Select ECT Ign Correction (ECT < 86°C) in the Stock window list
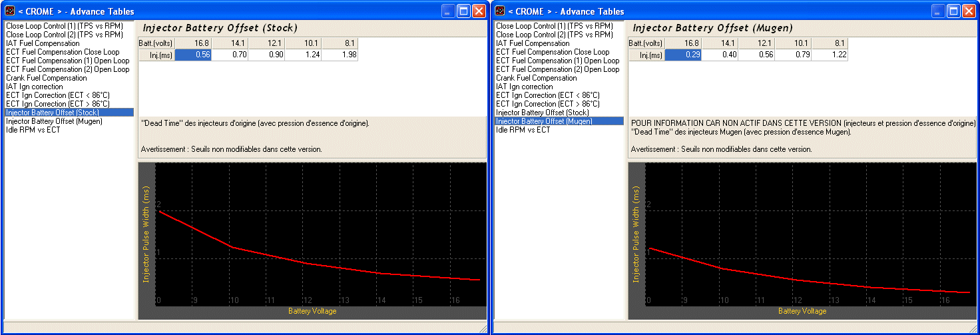Screen dimensions: 980x335 click(x=58, y=95)
